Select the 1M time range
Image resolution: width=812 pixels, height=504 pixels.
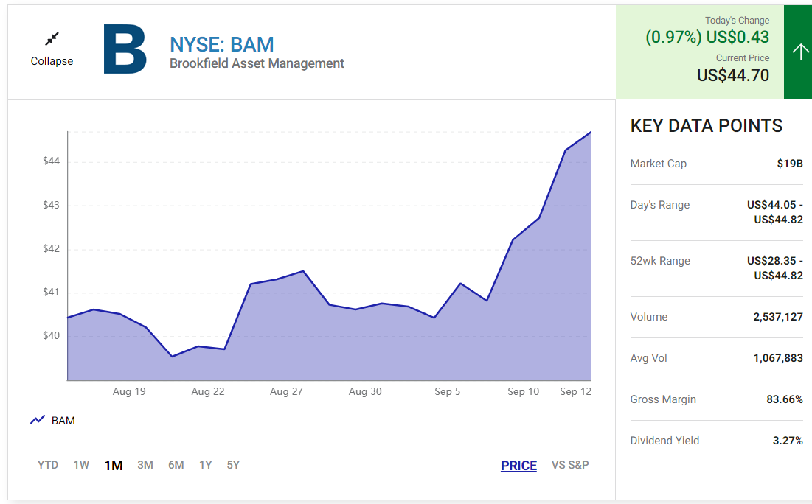pyautogui.click(x=114, y=465)
